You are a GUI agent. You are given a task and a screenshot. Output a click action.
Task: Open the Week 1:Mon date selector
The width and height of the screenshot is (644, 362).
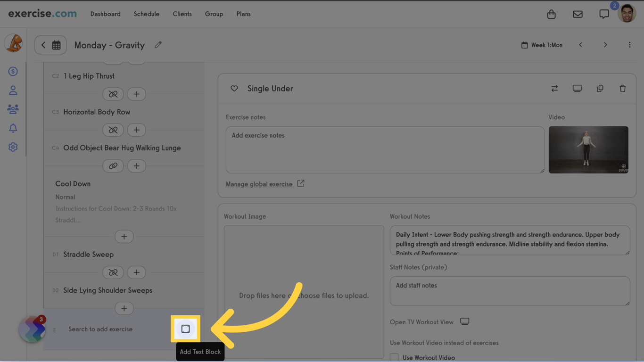click(542, 45)
